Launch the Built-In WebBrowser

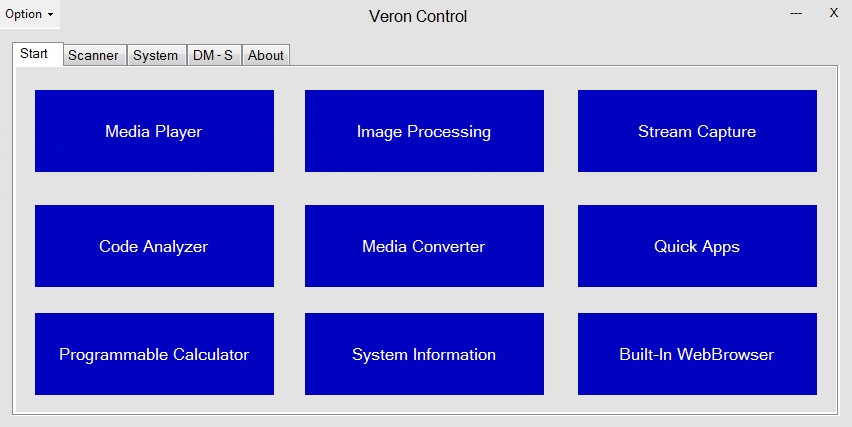pyautogui.click(x=697, y=354)
